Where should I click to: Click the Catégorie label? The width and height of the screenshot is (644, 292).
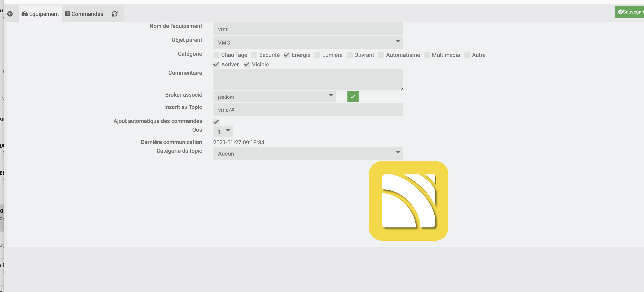[190, 54]
